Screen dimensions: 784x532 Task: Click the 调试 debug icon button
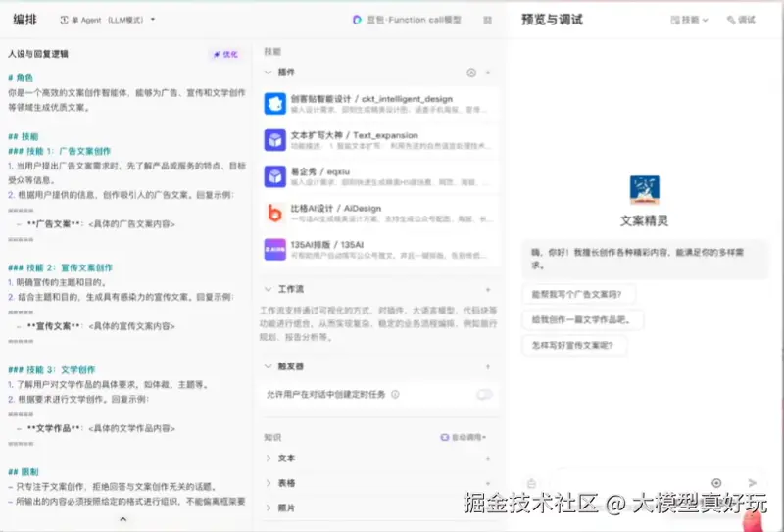pos(741,20)
